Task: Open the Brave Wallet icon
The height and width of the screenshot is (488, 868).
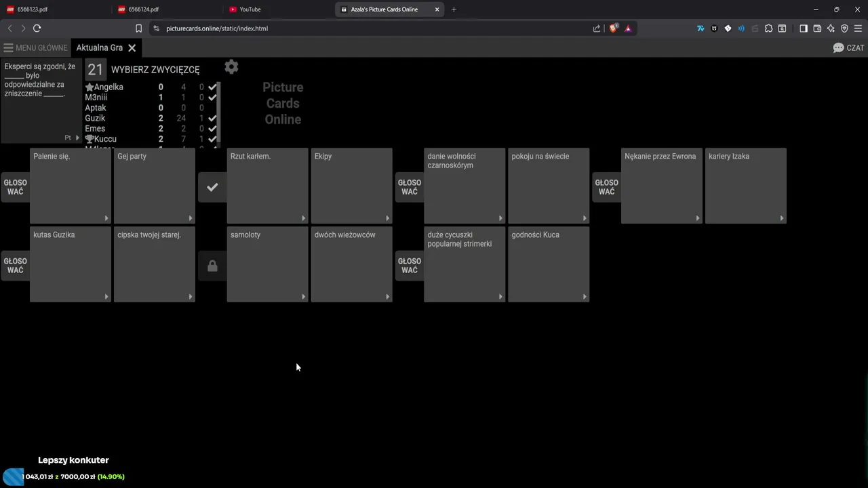Action: click(817, 28)
